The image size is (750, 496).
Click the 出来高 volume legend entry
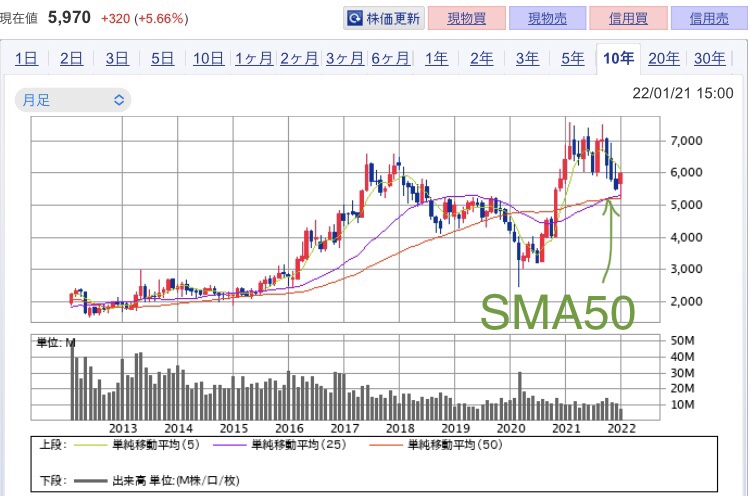click(157, 480)
